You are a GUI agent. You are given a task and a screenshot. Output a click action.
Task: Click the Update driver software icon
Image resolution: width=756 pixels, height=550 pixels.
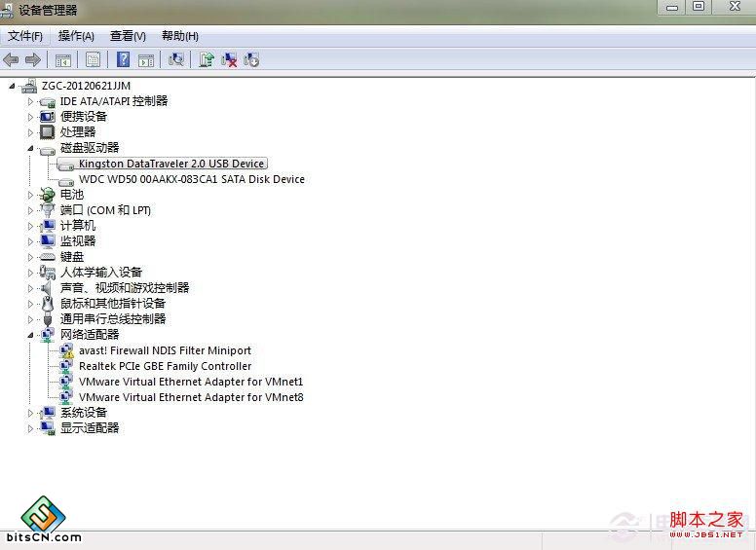pos(207,59)
